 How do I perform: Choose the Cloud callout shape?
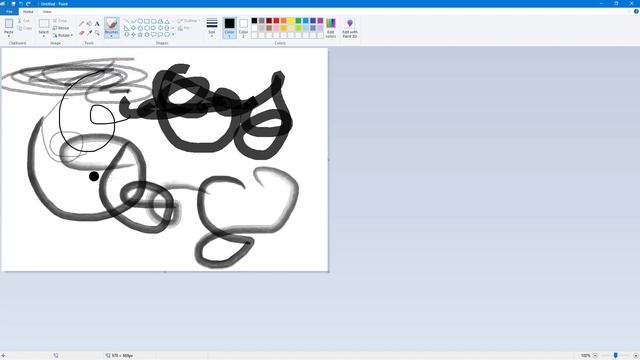coord(167,35)
